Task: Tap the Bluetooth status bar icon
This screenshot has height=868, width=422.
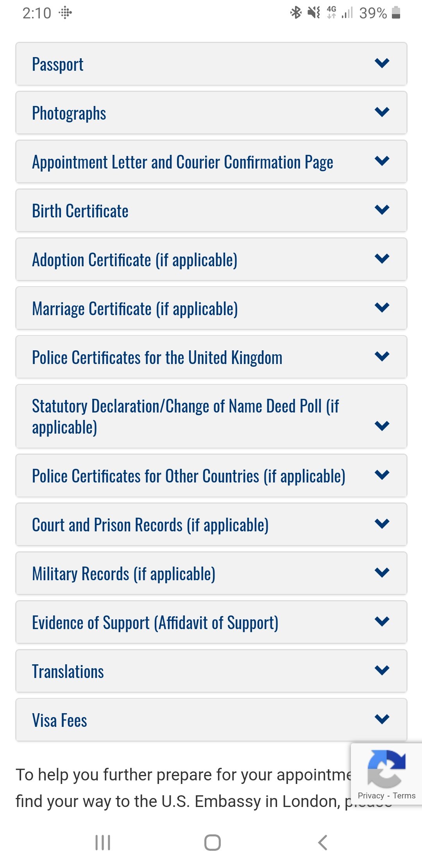Action: (296, 13)
